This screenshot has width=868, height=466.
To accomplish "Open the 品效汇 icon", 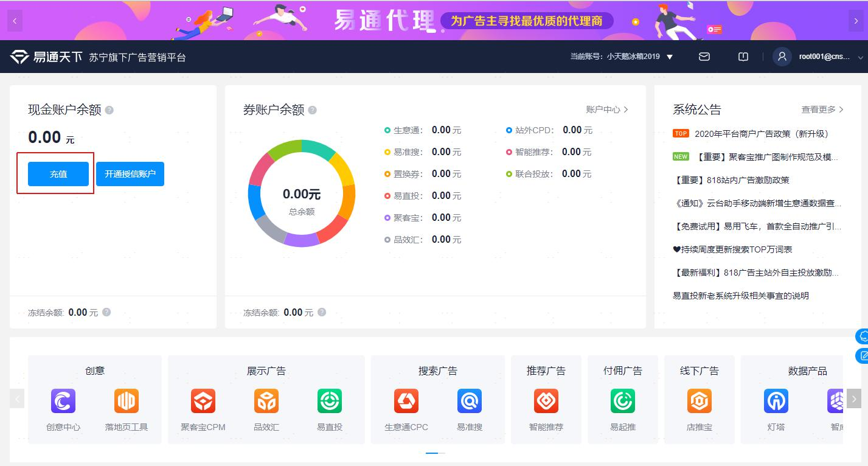I will pyautogui.click(x=266, y=402).
